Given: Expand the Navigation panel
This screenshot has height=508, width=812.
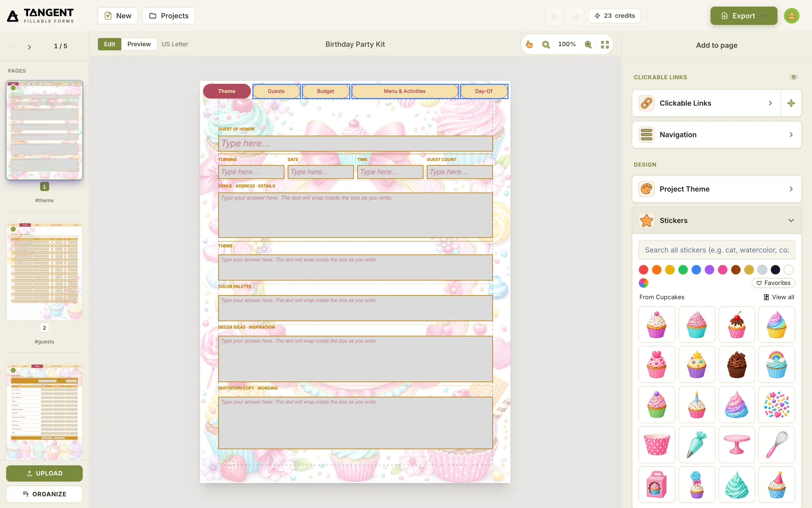Looking at the screenshot, I should (717, 135).
